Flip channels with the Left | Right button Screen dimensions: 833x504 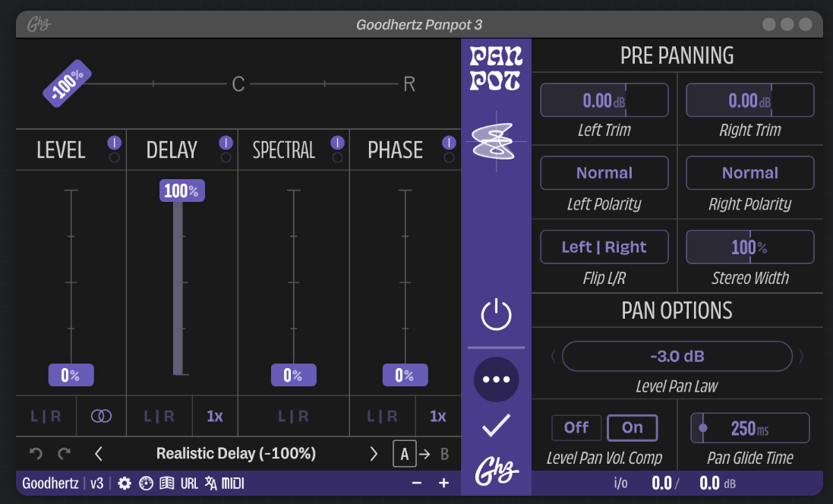pyautogui.click(x=604, y=247)
